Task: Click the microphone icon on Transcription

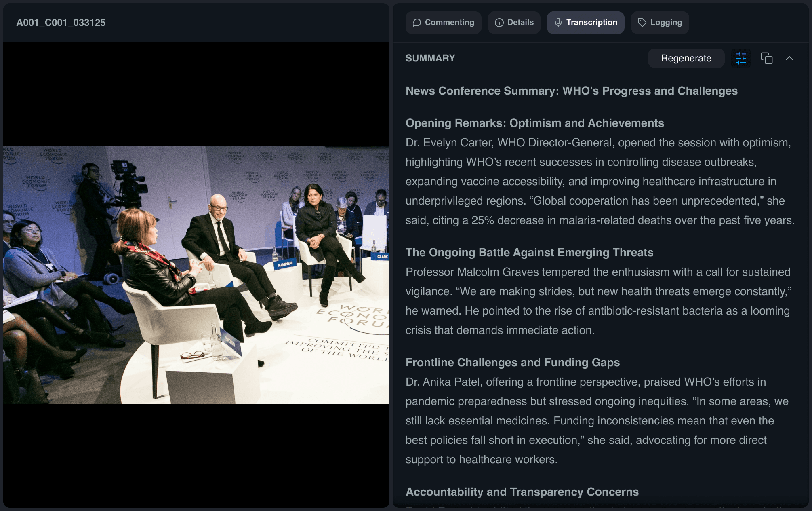Action: pos(558,23)
